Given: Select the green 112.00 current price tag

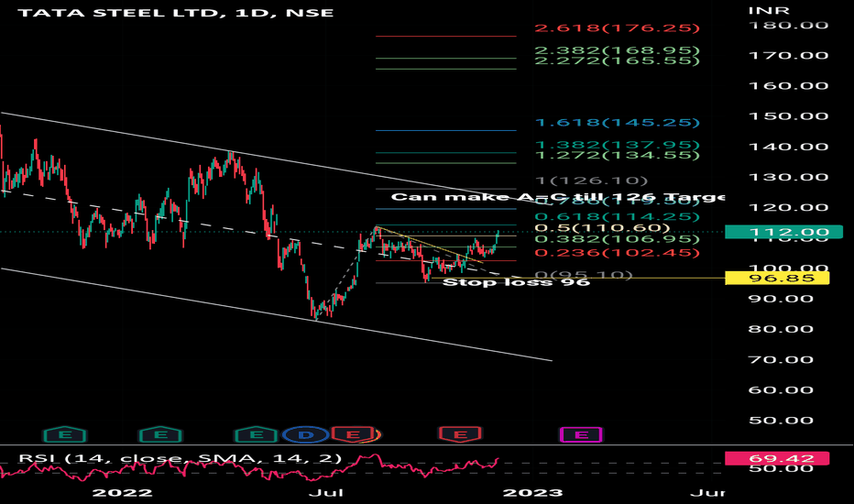Looking at the screenshot, I should (x=783, y=232).
